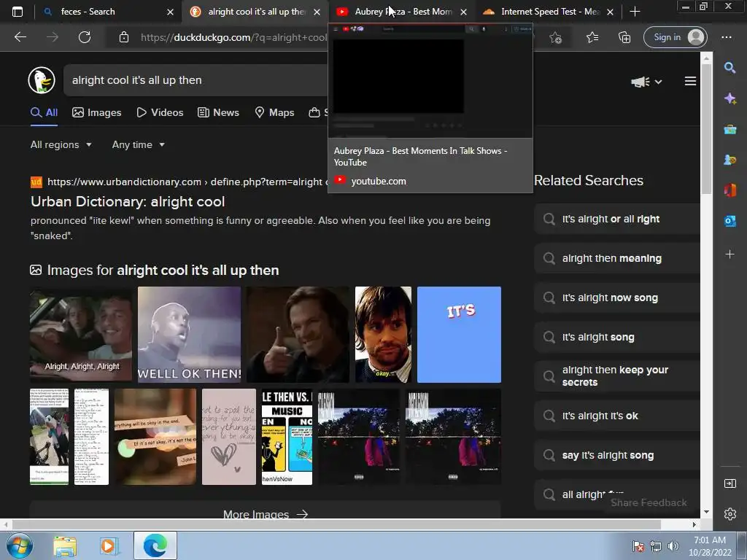747x560 pixels.
Task: View site information lock icon
Action: coord(124,37)
